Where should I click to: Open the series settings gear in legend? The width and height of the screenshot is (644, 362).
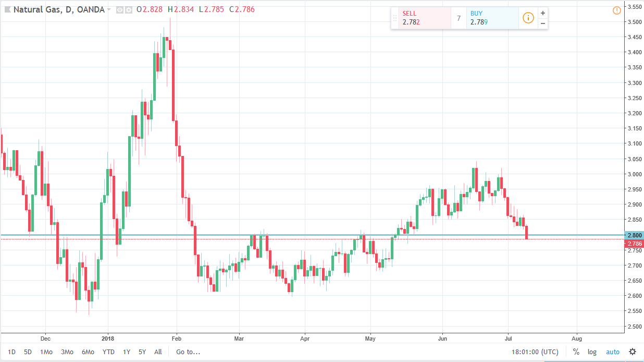click(x=128, y=9)
